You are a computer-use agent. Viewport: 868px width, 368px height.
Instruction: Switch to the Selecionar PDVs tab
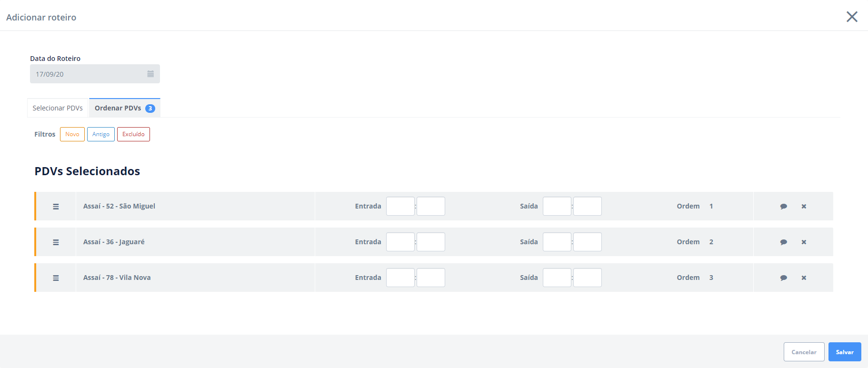click(58, 108)
